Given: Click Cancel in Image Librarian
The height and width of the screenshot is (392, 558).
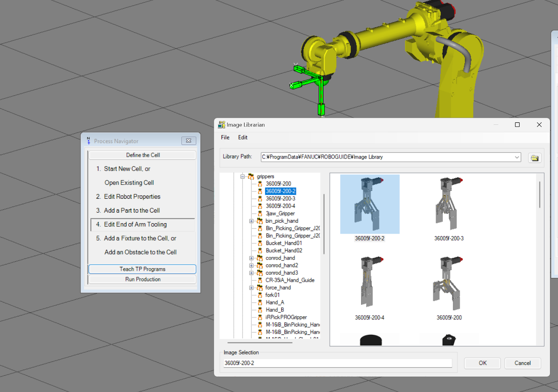Looking at the screenshot, I should click(522, 363).
